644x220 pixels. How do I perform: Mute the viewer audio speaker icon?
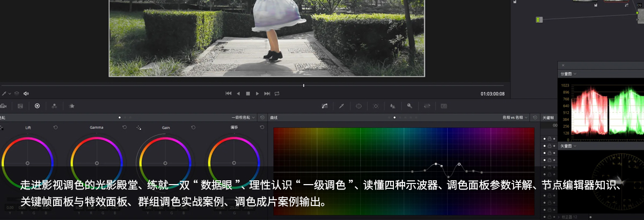tap(26, 93)
